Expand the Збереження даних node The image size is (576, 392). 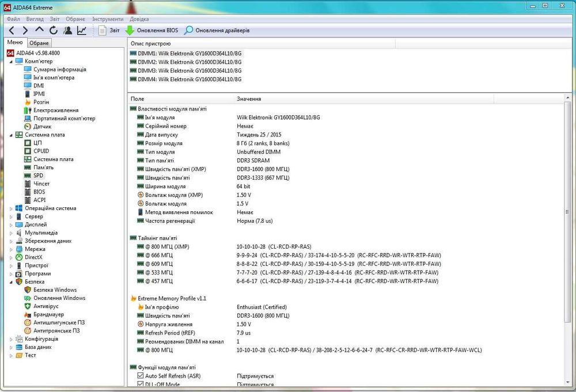click(10, 241)
